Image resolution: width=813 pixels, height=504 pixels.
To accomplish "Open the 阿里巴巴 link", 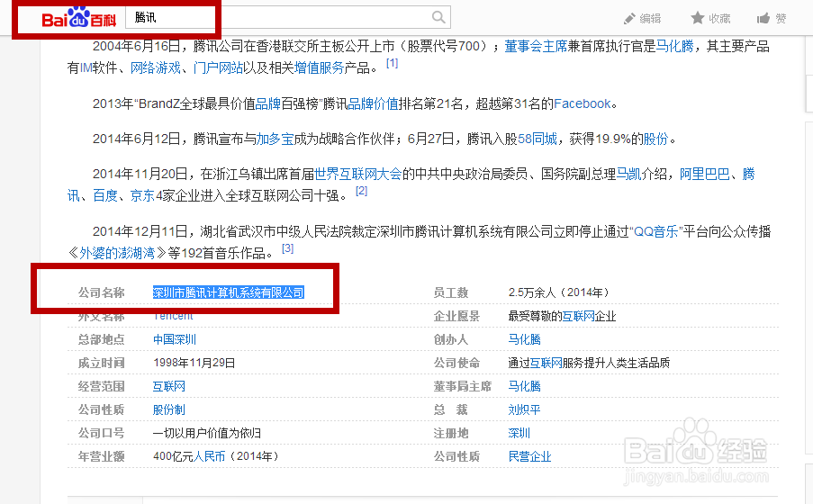I will click(x=705, y=174).
